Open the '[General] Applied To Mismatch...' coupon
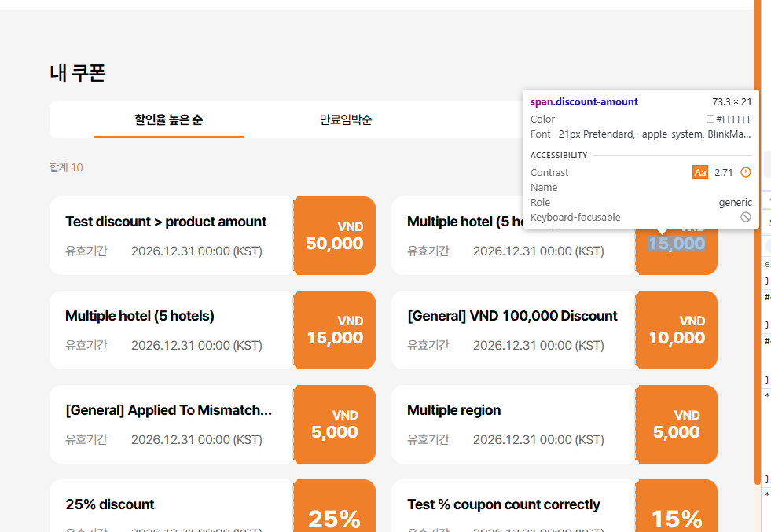 click(168, 410)
